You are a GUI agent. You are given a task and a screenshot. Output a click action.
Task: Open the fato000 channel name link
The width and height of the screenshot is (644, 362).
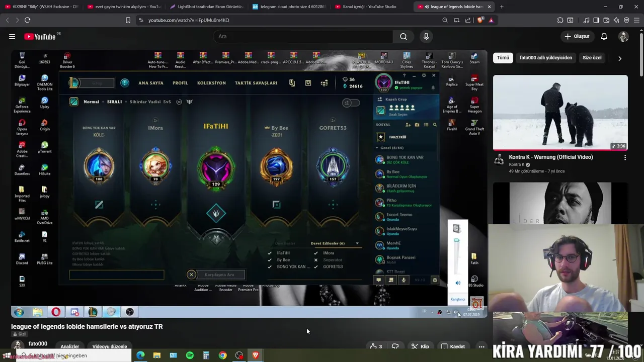point(38,344)
